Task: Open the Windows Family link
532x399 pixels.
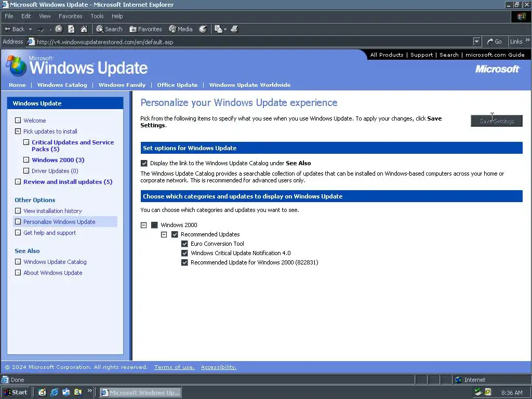Action: [x=122, y=85]
